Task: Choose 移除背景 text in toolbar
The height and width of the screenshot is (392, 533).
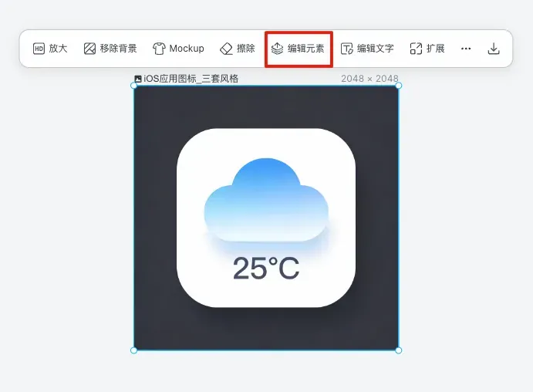Action: pos(118,49)
